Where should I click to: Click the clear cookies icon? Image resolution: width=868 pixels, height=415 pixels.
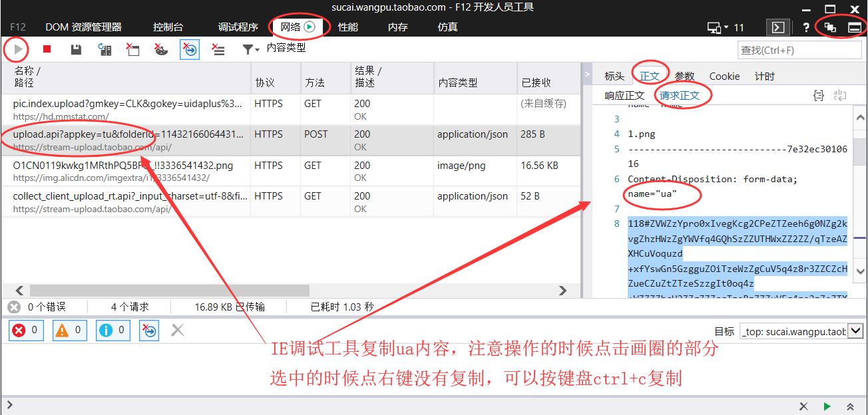pyautogui.click(x=160, y=49)
